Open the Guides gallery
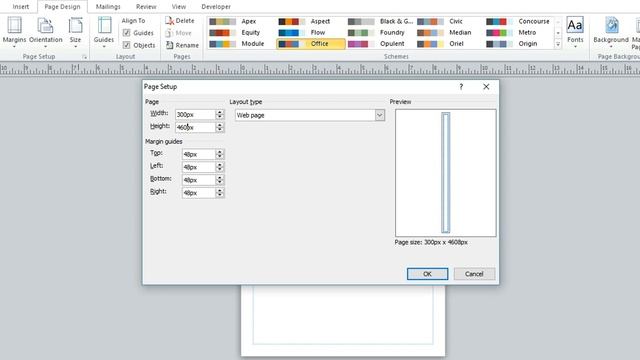640x360 pixels. pos(104,32)
